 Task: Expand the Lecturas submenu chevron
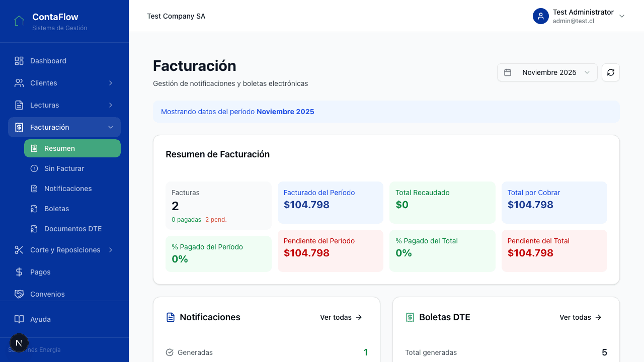[x=111, y=105]
